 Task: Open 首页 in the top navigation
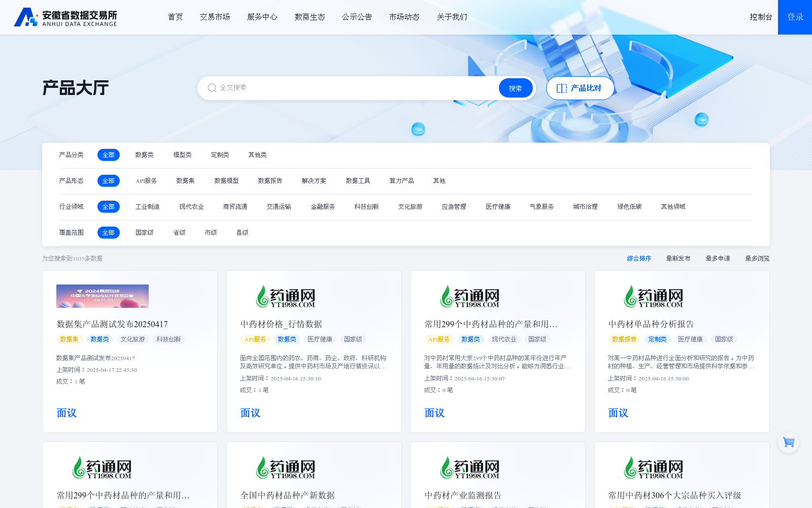tap(176, 17)
